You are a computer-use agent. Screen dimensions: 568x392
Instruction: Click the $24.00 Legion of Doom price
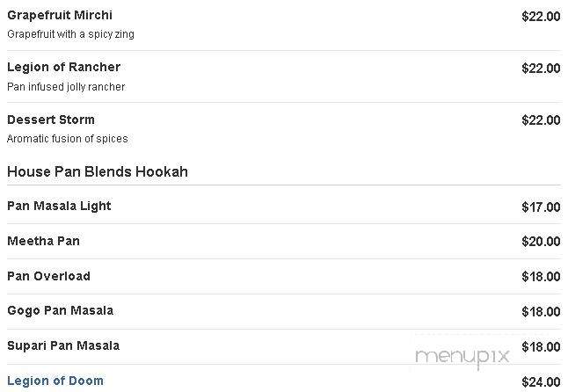coord(541,381)
